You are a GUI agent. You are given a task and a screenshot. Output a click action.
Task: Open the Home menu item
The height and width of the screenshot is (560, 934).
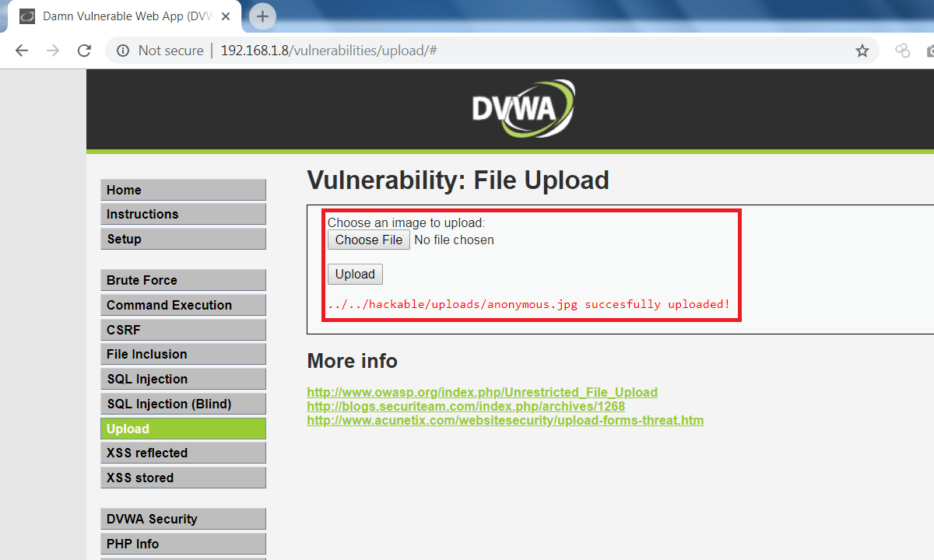183,190
